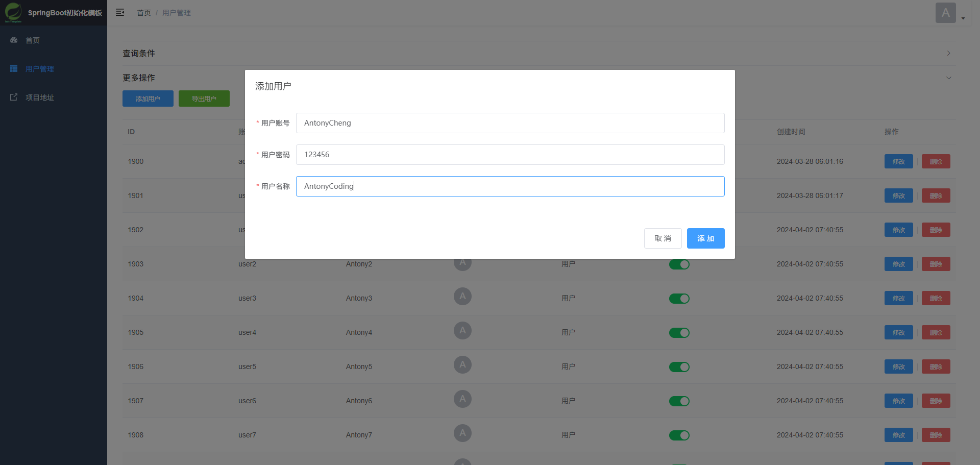Click the user6 account cell
The image size is (980, 465).
pyautogui.click(x=247, y=401)
